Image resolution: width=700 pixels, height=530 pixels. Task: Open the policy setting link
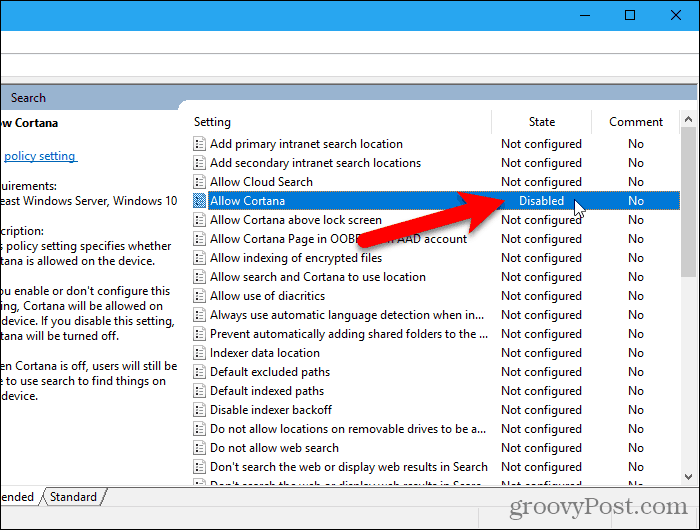pos(40,156)
